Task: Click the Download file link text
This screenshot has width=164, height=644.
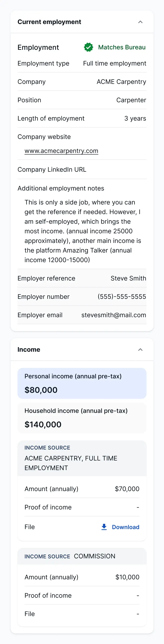Action: 126,527
